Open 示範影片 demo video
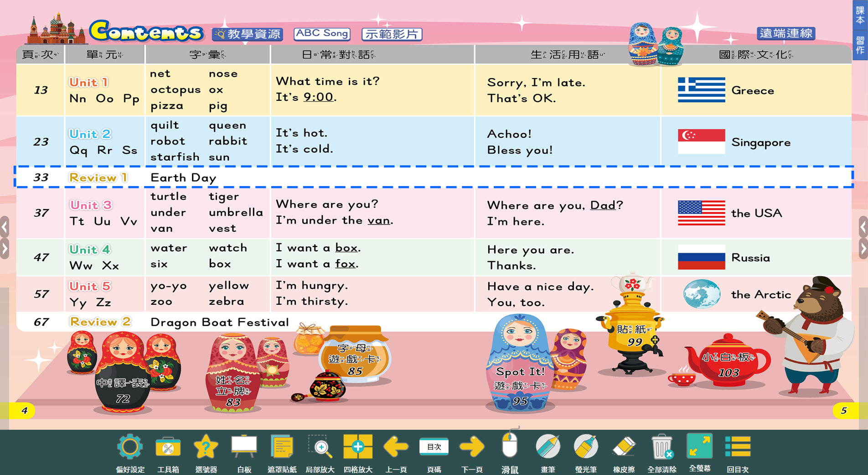This screenshot has width=868, height=475. pos(392,34)
